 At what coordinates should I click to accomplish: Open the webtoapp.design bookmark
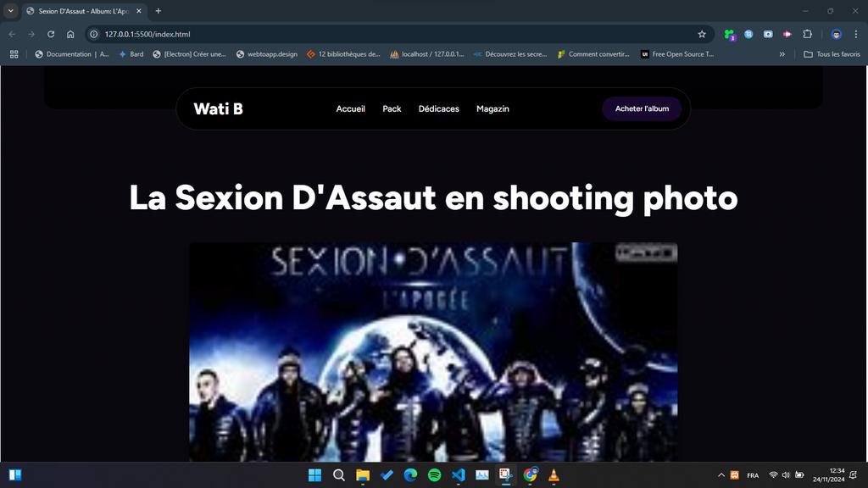coord(267,54)
